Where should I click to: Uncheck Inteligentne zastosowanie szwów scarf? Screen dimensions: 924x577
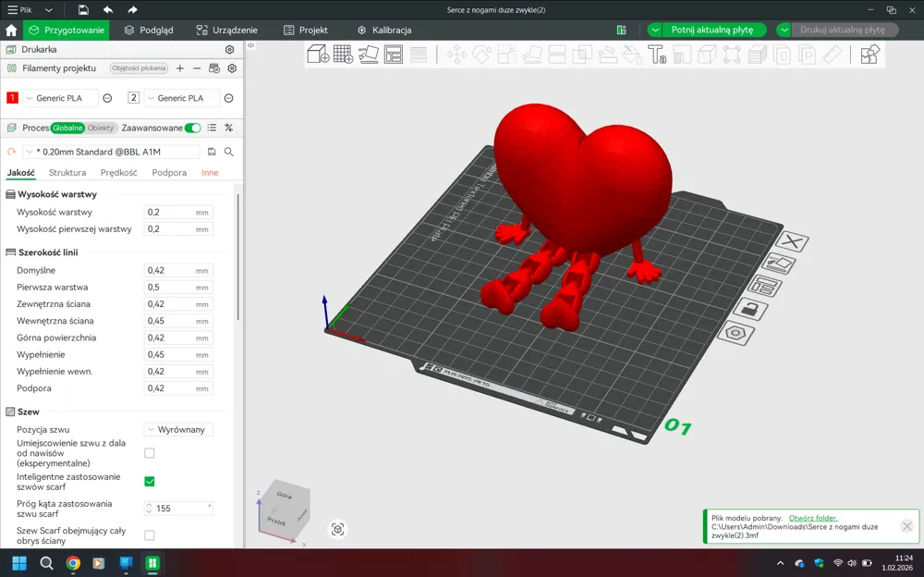click(150, 482)
